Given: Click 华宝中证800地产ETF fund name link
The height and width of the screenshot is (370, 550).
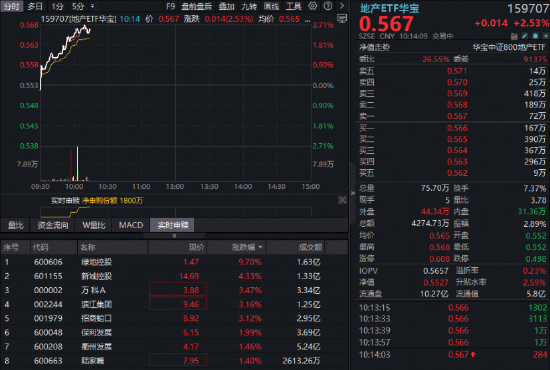Looking at the screenshot, I should point(509,47).
